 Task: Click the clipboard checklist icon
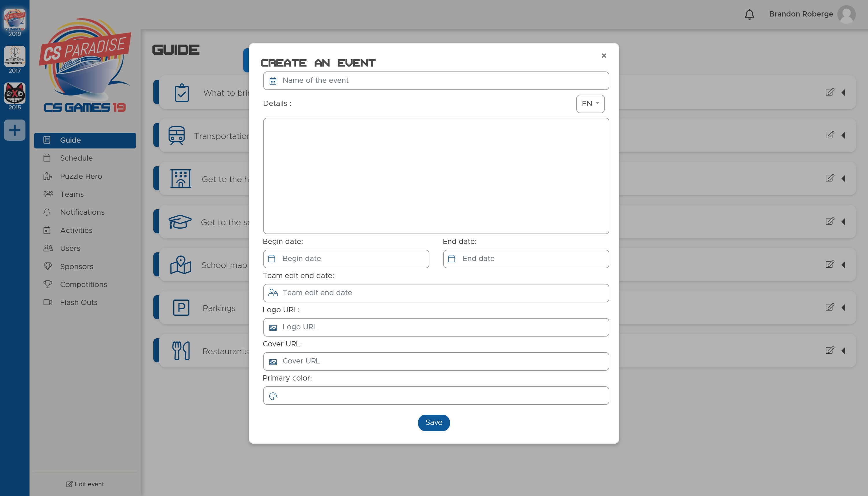coord(182,93)
